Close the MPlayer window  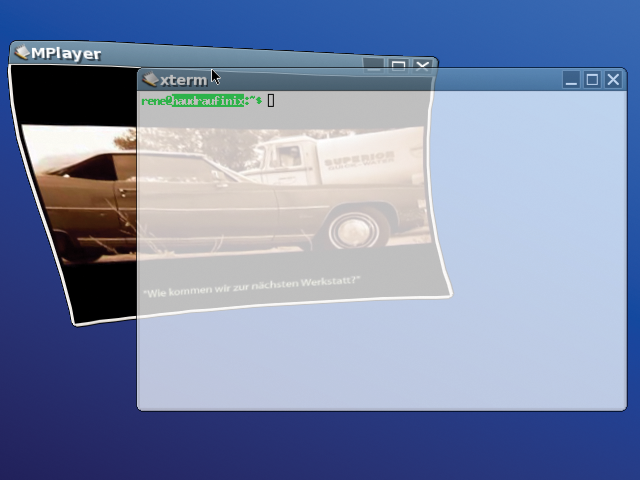[422, 66]
